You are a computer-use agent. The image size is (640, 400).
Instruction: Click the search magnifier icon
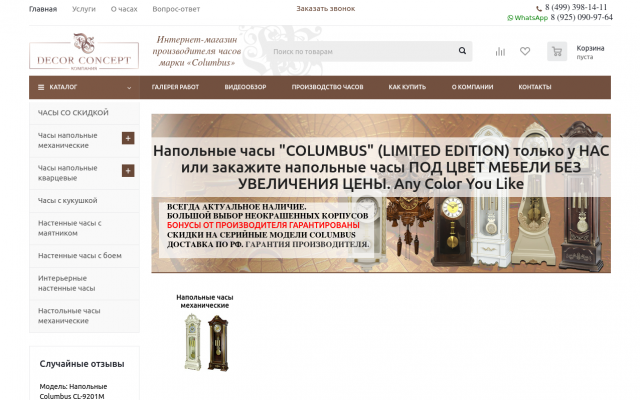462,51
